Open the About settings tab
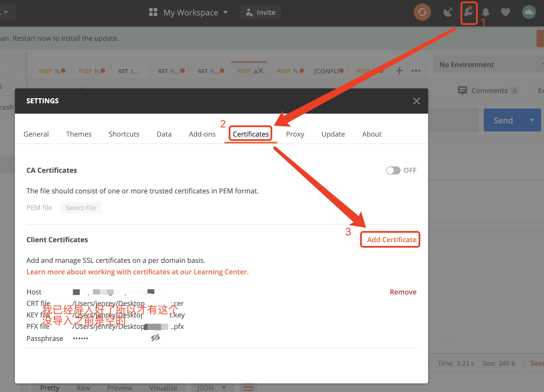This screenshot has width=544, height=392. click(x=372, y=134)
